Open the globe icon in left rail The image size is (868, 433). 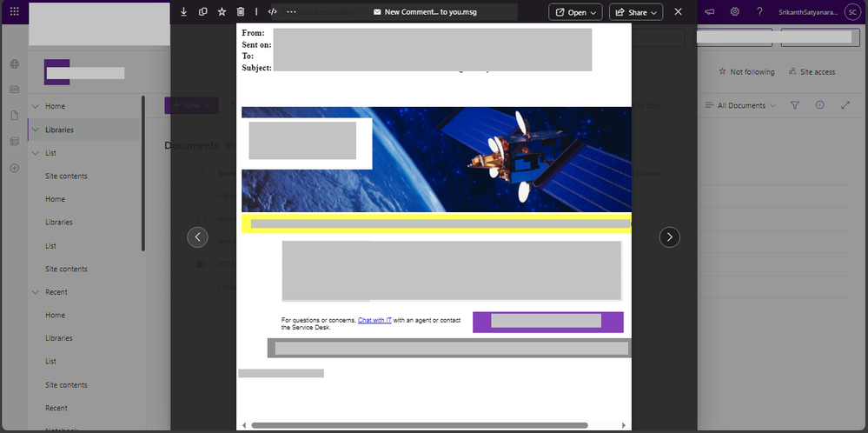15,63
